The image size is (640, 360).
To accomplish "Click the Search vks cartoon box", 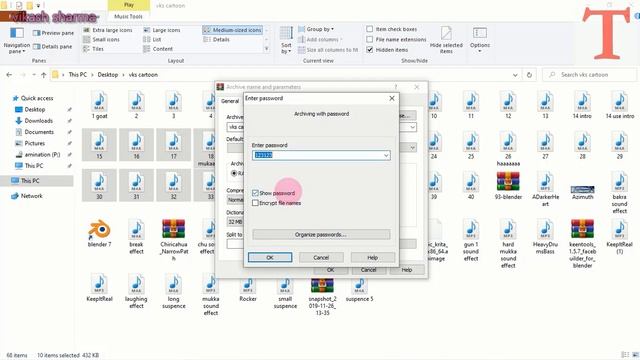I will point(589,75).
